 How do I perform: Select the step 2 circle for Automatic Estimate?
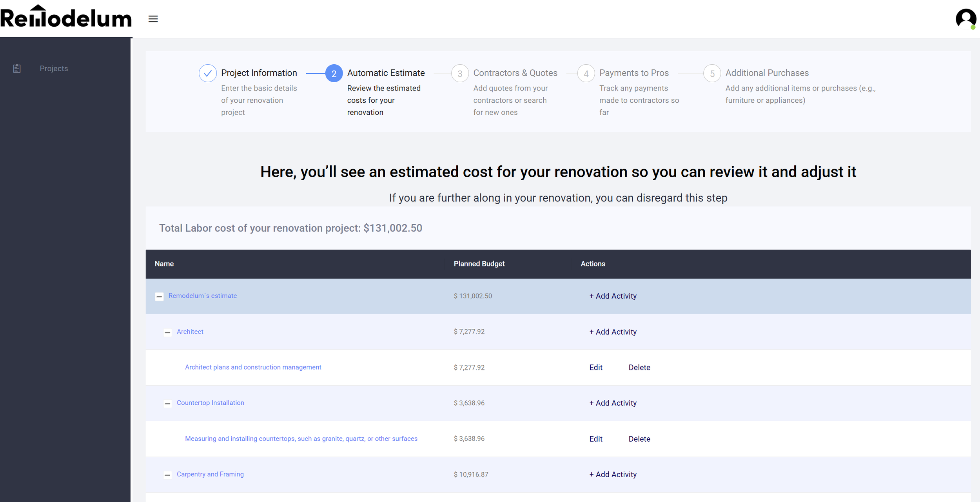[x=334, y=73]
